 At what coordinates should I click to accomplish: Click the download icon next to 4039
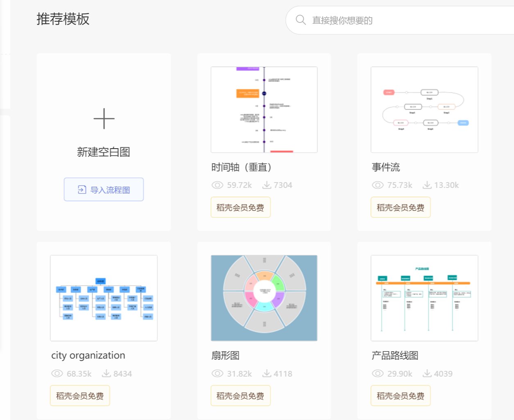click(x=427, y=373)
